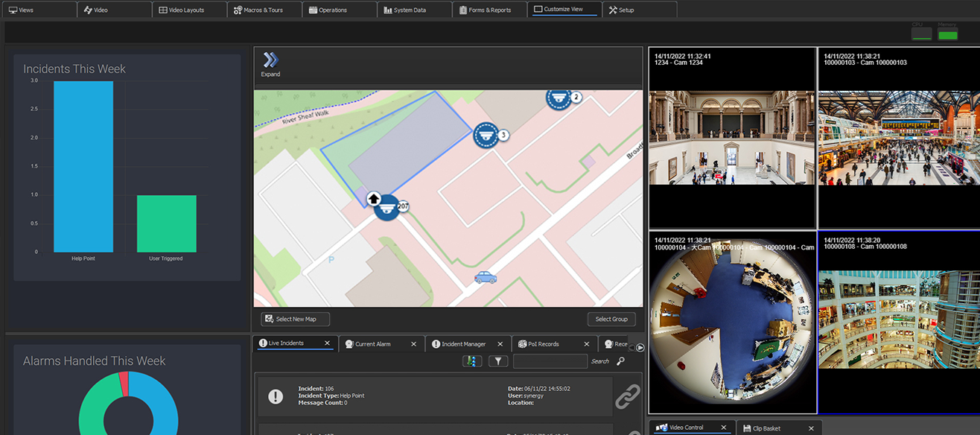Open the Macros & Tours tab
This screenshot has width=980, height=435.
coord(264,10)
